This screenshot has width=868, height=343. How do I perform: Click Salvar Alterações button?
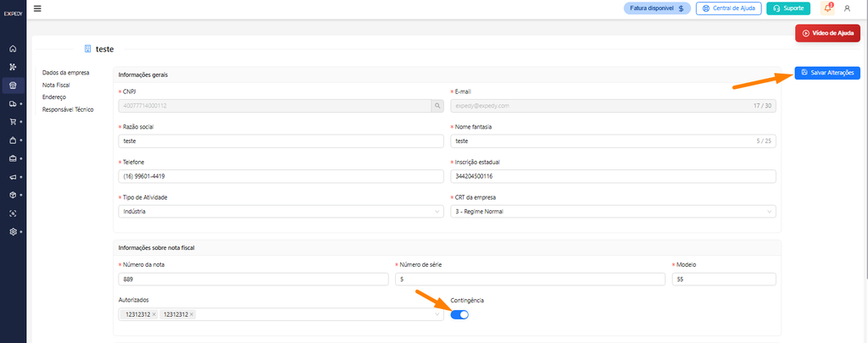[x=827, y=73]
